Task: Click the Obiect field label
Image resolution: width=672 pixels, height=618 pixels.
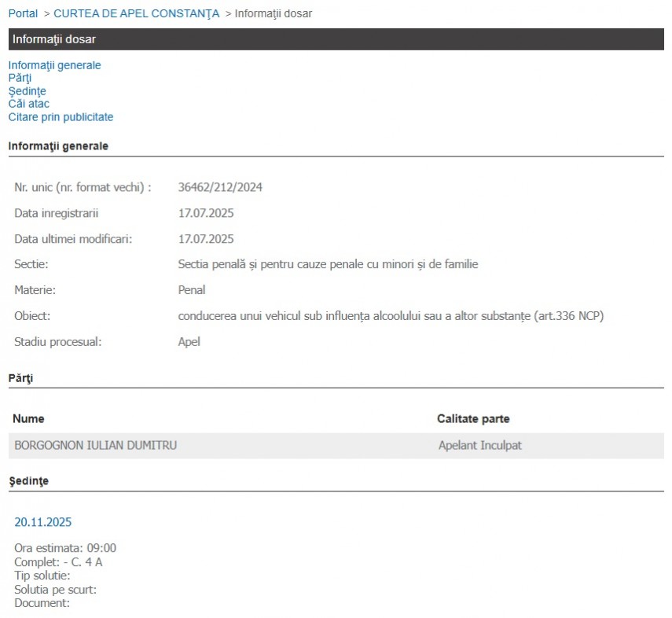Action: 32,316
